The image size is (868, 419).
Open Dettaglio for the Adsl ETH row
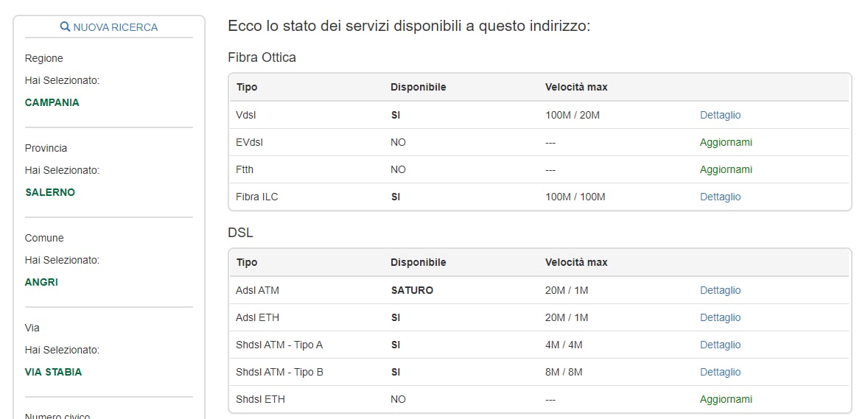tap(720, 317)
